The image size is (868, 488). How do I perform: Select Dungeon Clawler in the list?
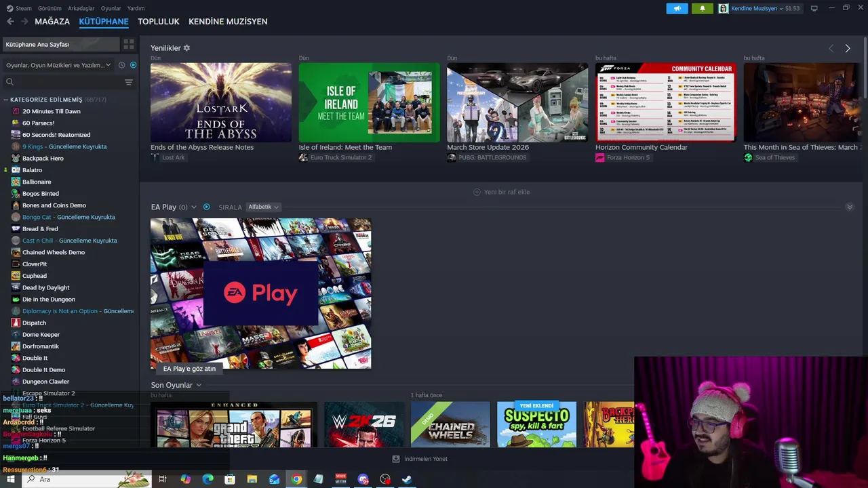45,382
